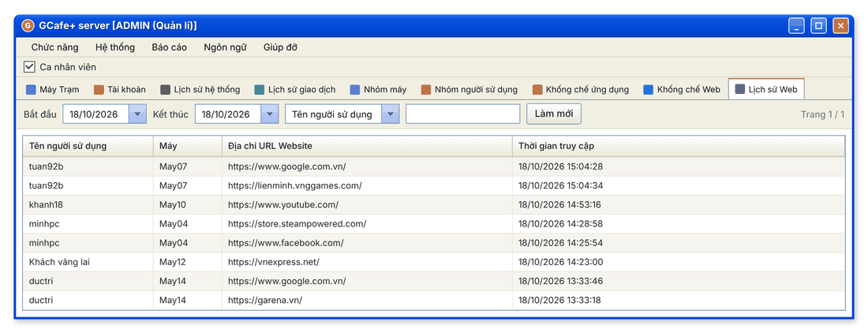Select the Lịch sử Web tab
The height and width of the screenshot is (333, 868).
pos(766,89)
